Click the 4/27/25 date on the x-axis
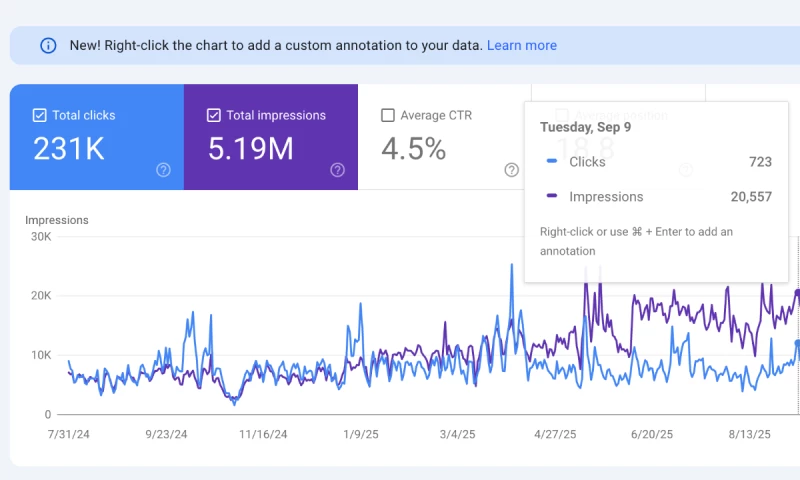The width and height of the screenshot is (800, 480). tap(555, 435)
